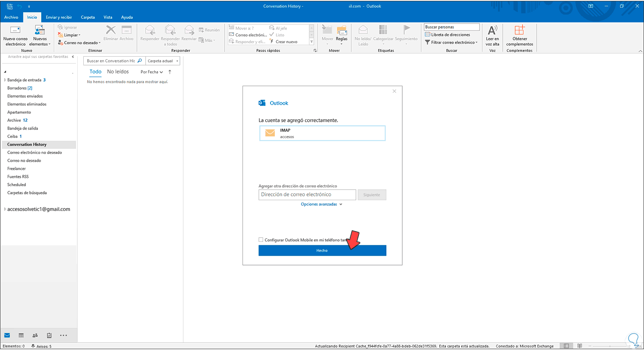Click the Send/Receive all folders quick access icon
The width and height of the screenshot is (644, 350).
tap(9, 6)
